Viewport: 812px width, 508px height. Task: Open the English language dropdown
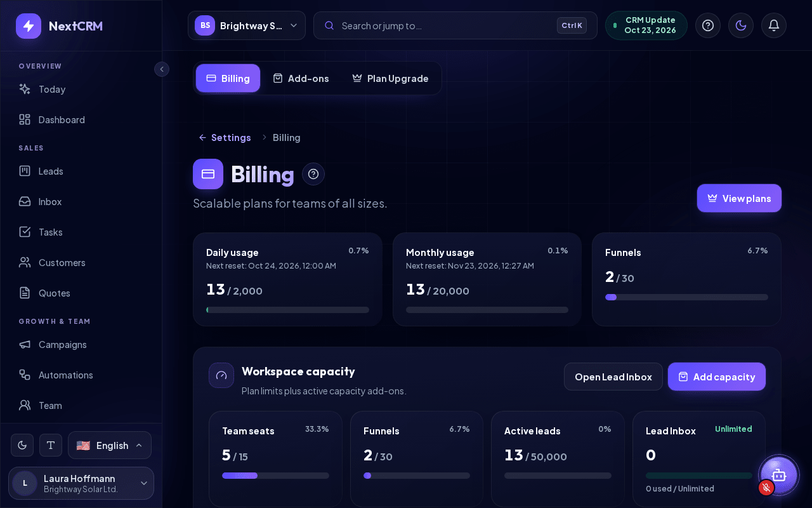coord(110,445)
